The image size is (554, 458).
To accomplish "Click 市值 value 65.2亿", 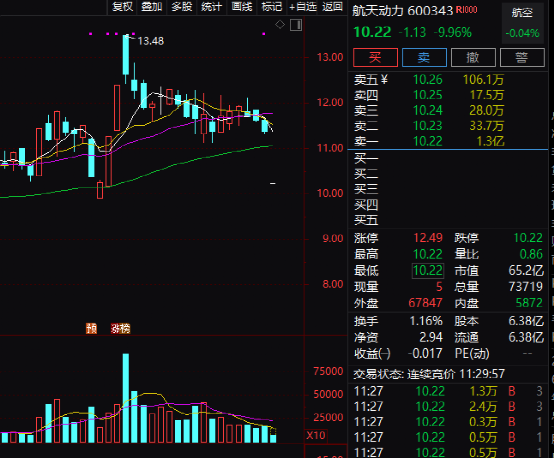I will (x=526, y=270).
